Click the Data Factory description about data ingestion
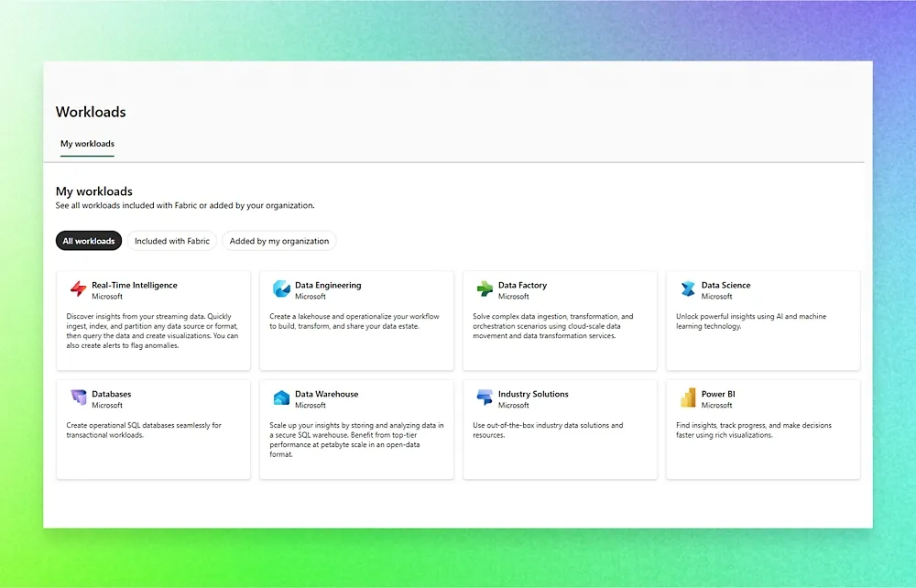This screenshot has width=916, height=588. (x=552, y=326)
